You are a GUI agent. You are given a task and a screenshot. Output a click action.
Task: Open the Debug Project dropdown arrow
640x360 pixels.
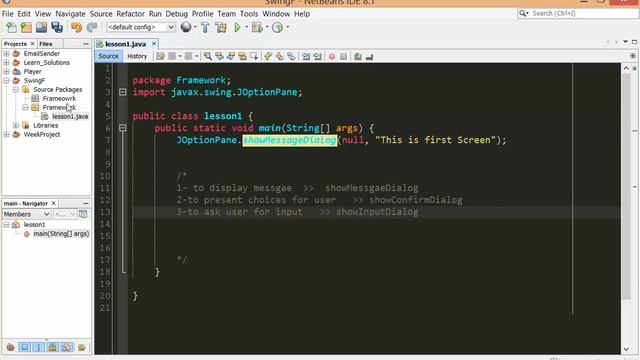pyautogui.click(x=267, y=27)
